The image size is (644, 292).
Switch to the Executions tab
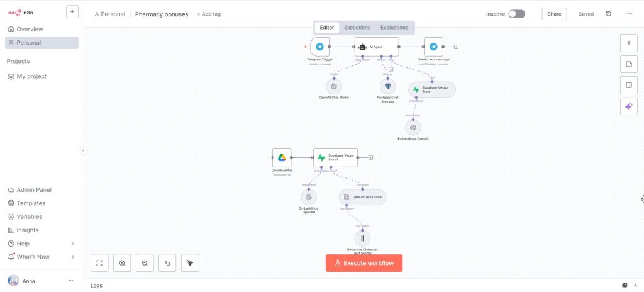[357, 28]
